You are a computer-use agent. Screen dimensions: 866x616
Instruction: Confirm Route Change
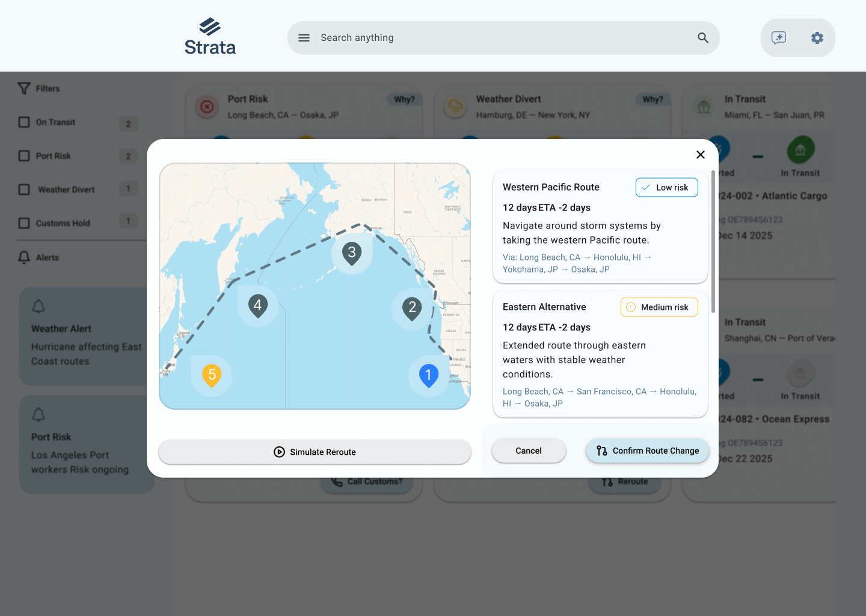[x=648, y=451]
